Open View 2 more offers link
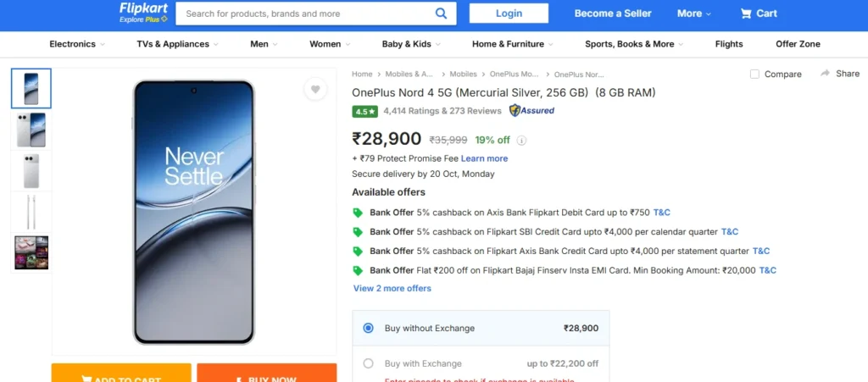 [392, 288]
